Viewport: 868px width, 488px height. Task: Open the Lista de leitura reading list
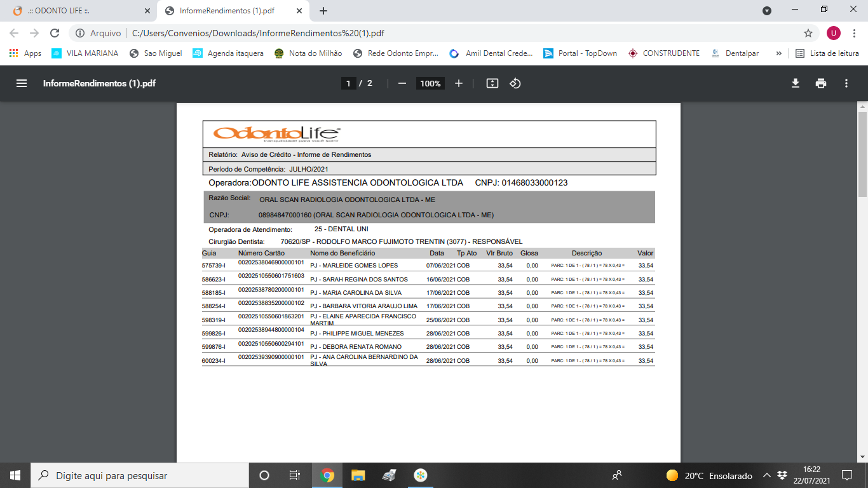point(827,53)
